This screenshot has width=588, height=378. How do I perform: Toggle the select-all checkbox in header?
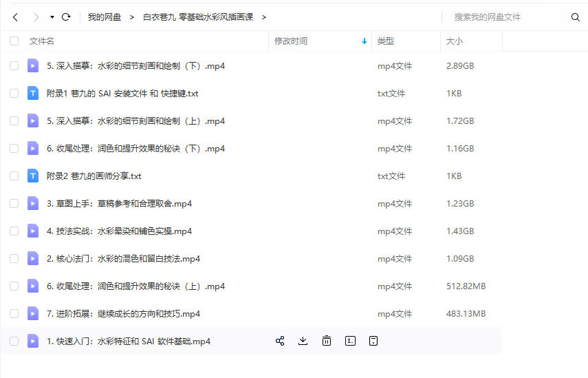14,41
